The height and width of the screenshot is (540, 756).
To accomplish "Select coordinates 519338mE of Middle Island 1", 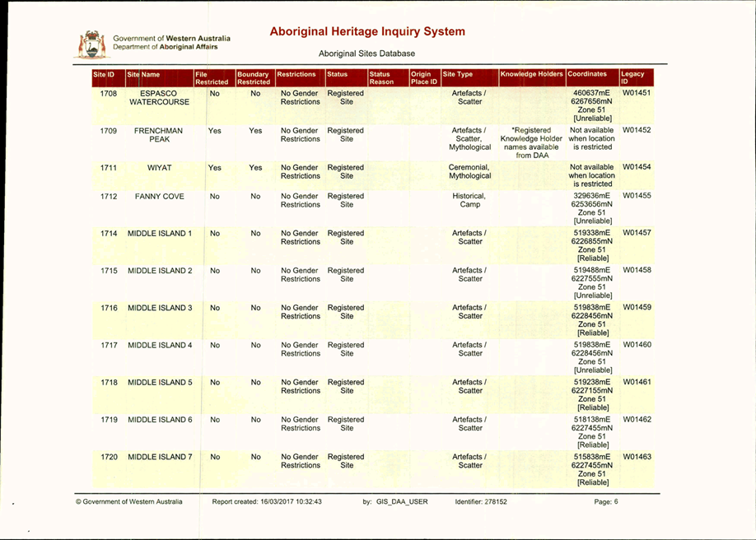I will coord(592,233).
